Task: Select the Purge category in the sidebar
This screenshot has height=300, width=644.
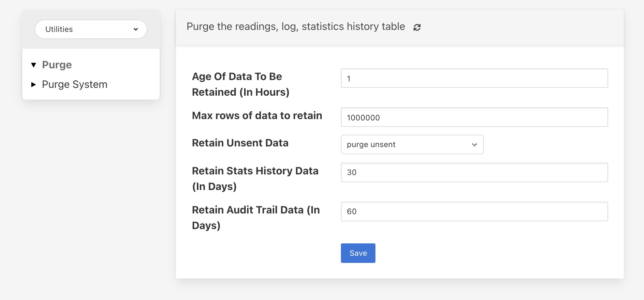Action: pyautogui.click(x=57, y=65)
